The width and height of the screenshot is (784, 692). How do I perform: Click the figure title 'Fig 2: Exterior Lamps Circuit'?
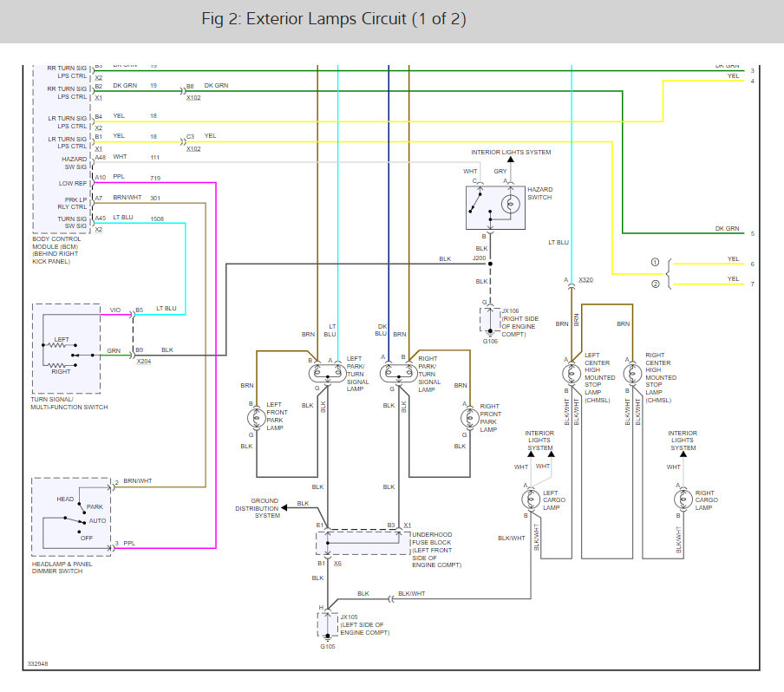[334, 19]
